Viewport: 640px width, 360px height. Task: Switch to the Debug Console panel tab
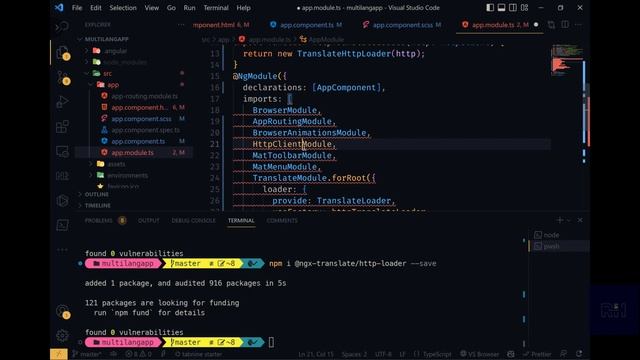click(193, 220)
